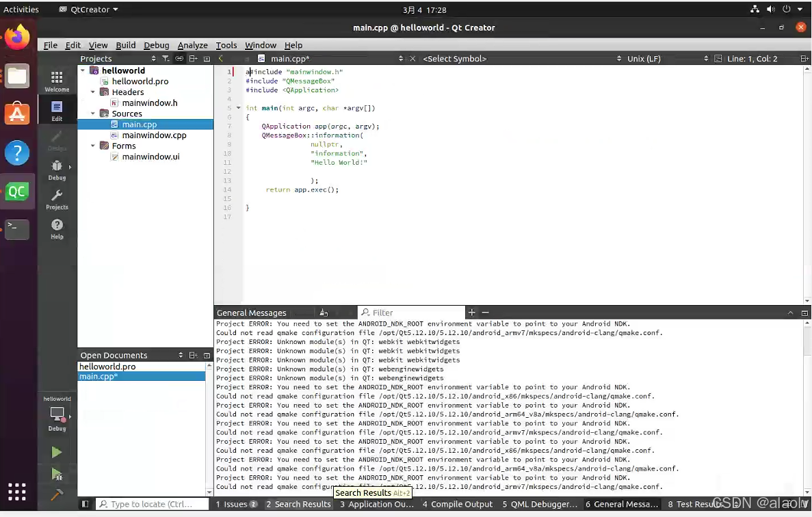Show the 6 General Messages pane
812x517 pixels.
(621, 503)
